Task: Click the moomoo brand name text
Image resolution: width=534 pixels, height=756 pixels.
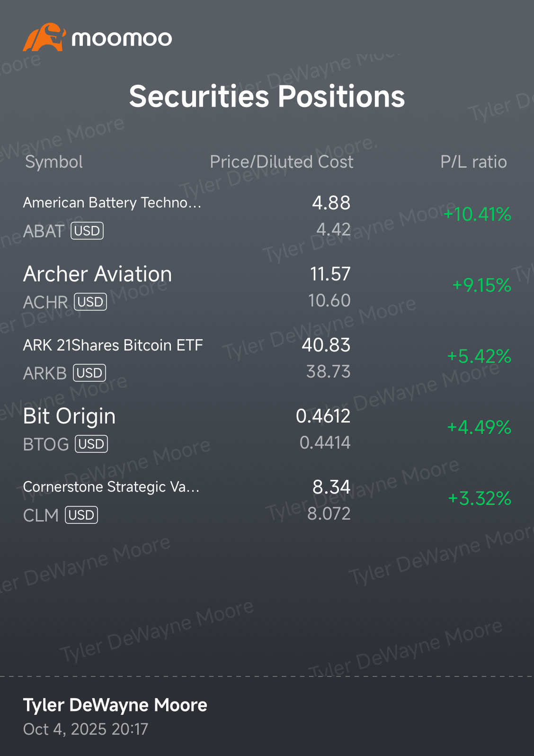Action: pyautogui.click(x=122, y=39)
